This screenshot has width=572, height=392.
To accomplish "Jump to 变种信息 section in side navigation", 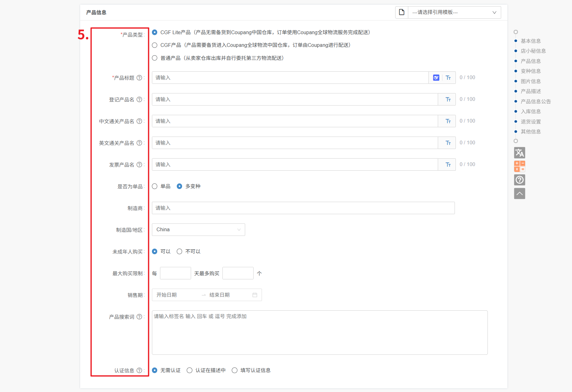I will [531, 71].
